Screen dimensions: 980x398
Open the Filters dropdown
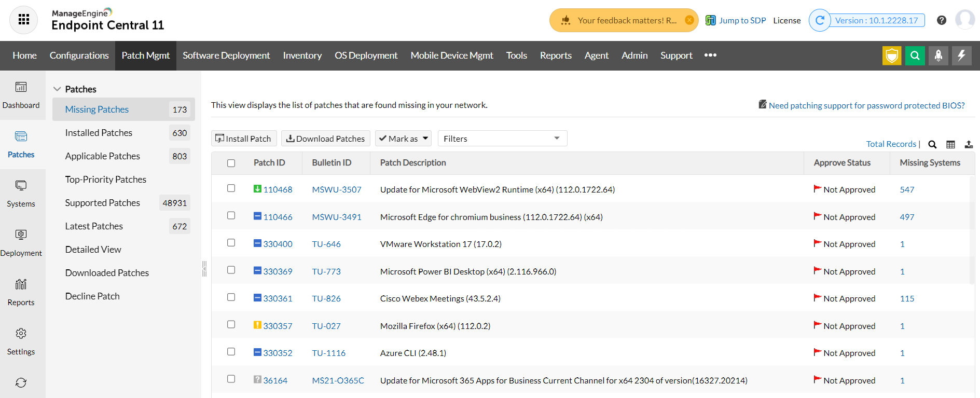click(502, 139)
